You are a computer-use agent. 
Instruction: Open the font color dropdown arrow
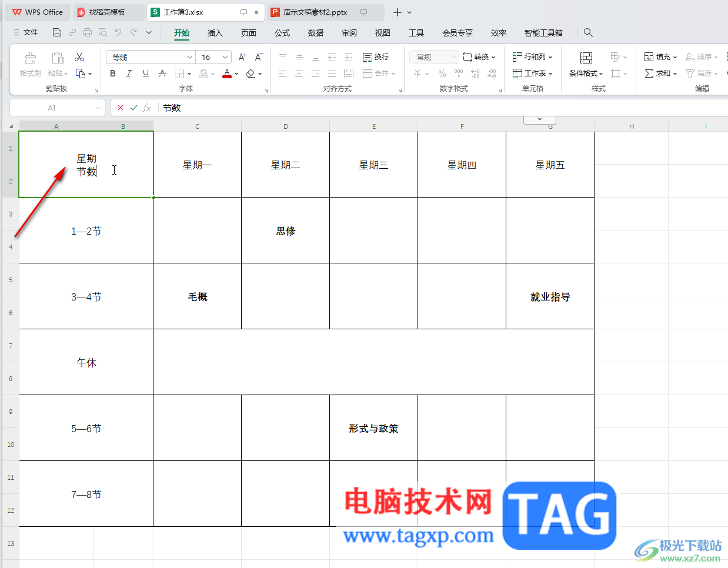[x=236, y=73]
